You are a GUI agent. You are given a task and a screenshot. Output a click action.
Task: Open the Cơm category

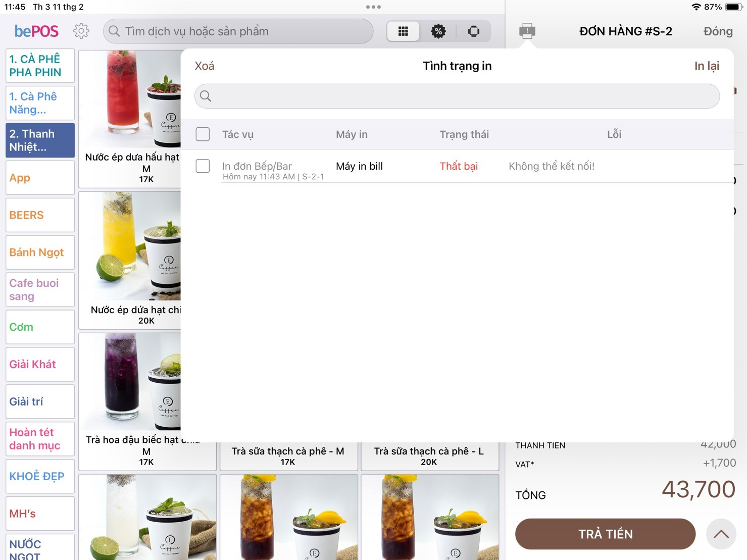click(40, 327)
